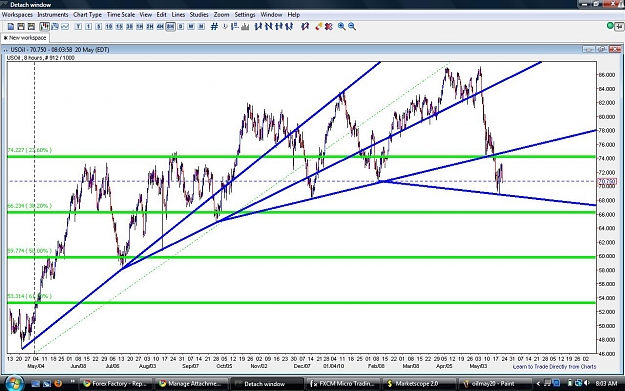
Task: Switch to 5 minute time scale
Action: pyautogui.click(x=98, y=27)
